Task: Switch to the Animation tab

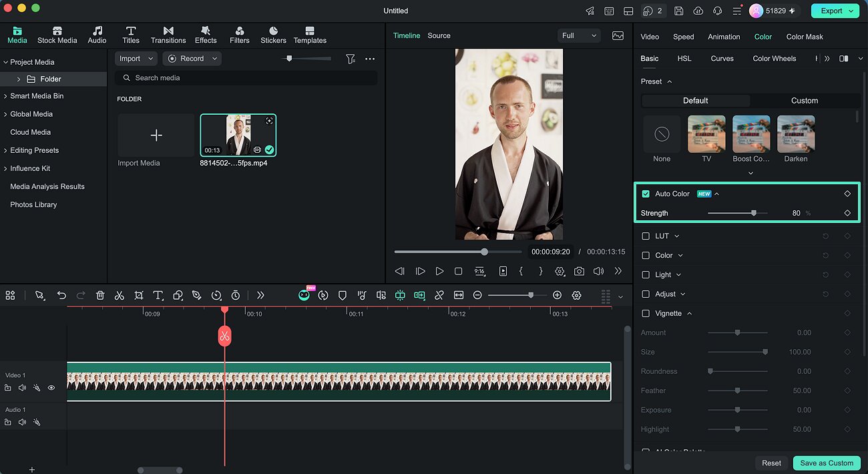Action: point(724,37)
